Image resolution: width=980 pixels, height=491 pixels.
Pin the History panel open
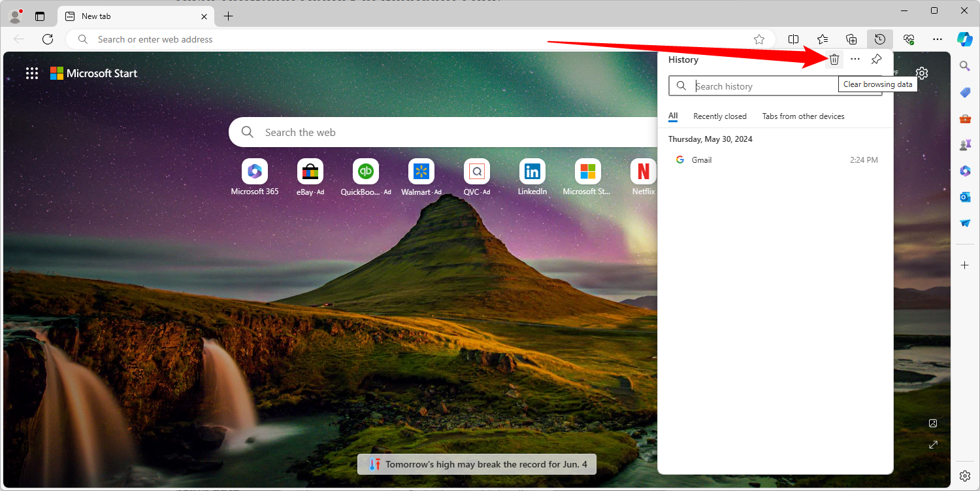point(875,59)
